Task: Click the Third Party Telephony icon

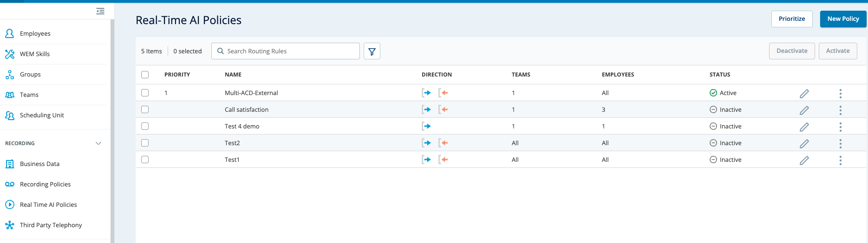Action: pos(10,225)
